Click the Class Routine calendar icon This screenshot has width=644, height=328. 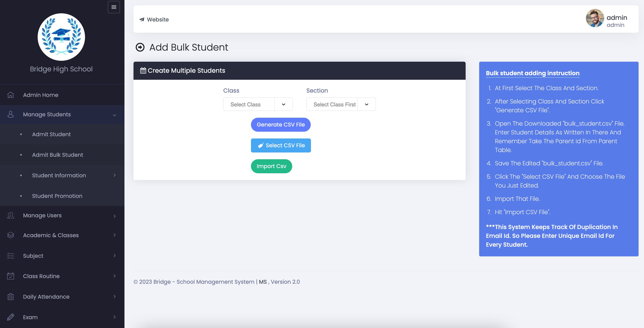tap(11, 276)
